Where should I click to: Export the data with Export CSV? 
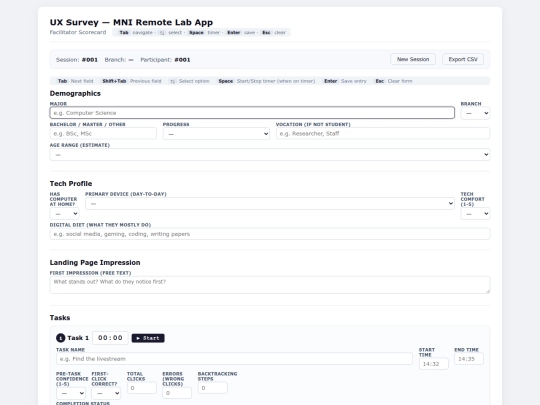coord(463,59)
